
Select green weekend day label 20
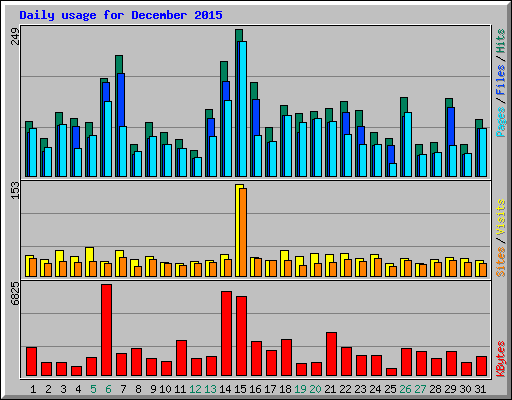click(315, 389)
